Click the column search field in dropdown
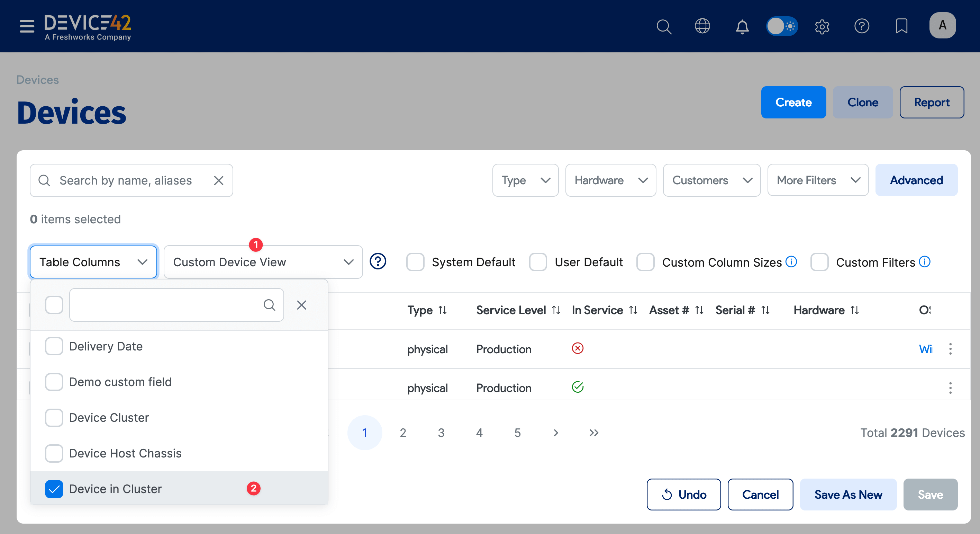980x534 pixels. (167, 304)
